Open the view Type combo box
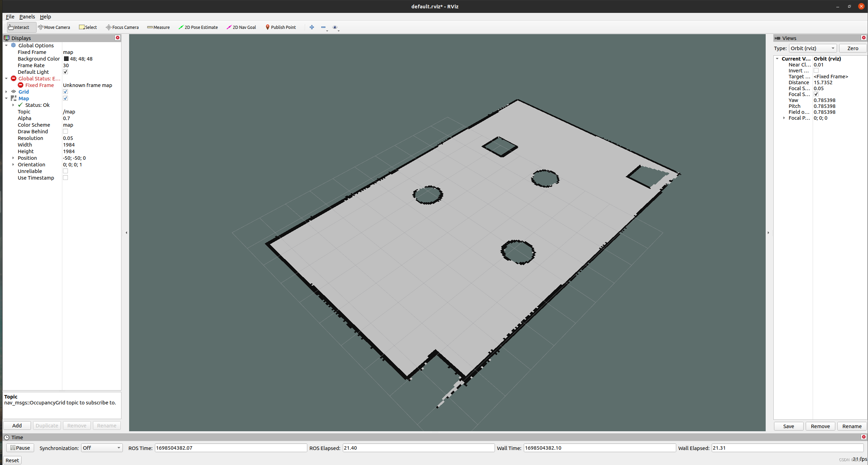Image resolution: width=868 pixels, height=465 pixels. point(812,48)
